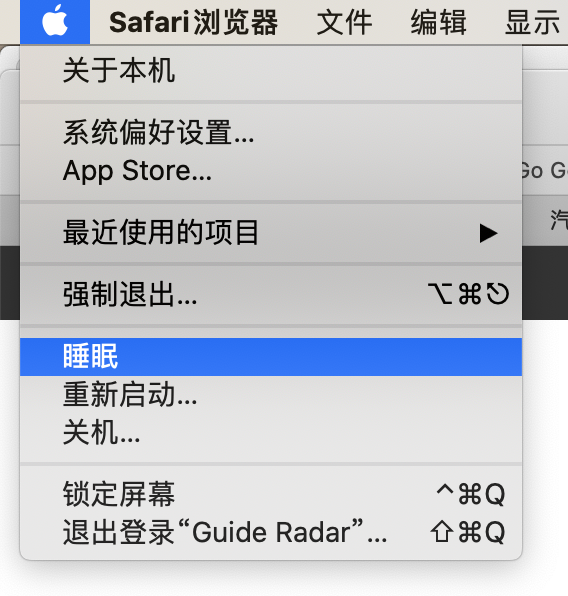Choose the 最近使用的项目 entry
This screenshot has width=568, height=596.
271,232
